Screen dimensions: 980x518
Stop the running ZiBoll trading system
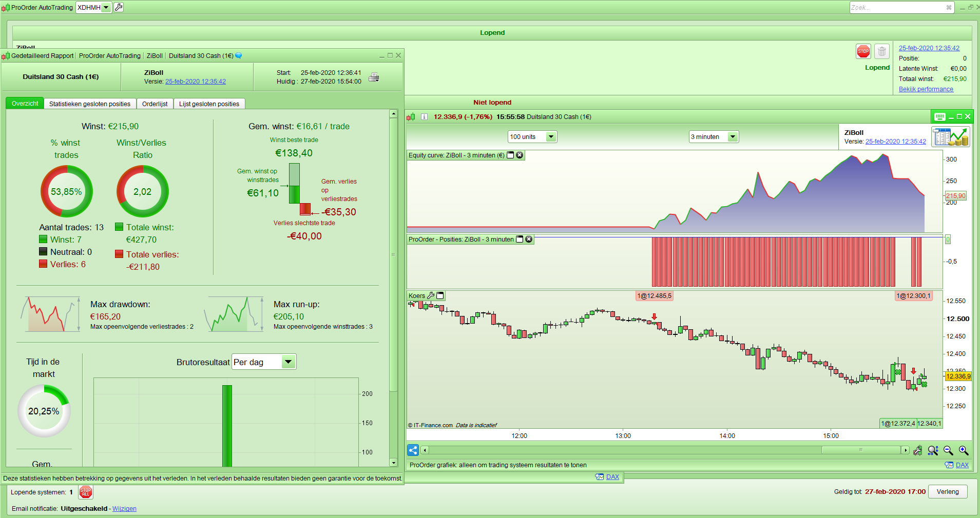(x=863, y=51)
